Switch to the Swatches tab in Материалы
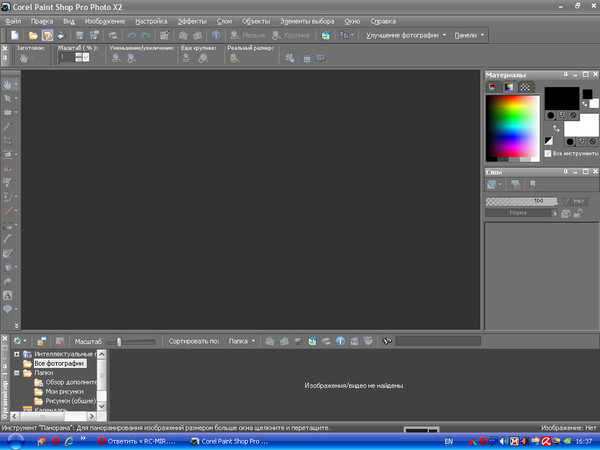Screen dimensions: 600x450 [x=525, y=87]
